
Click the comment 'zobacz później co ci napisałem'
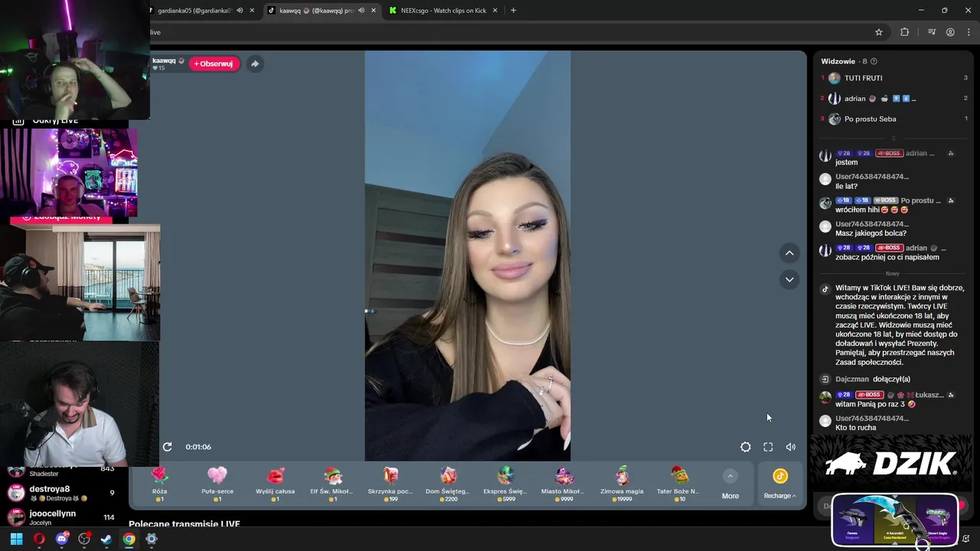(887, 257)
